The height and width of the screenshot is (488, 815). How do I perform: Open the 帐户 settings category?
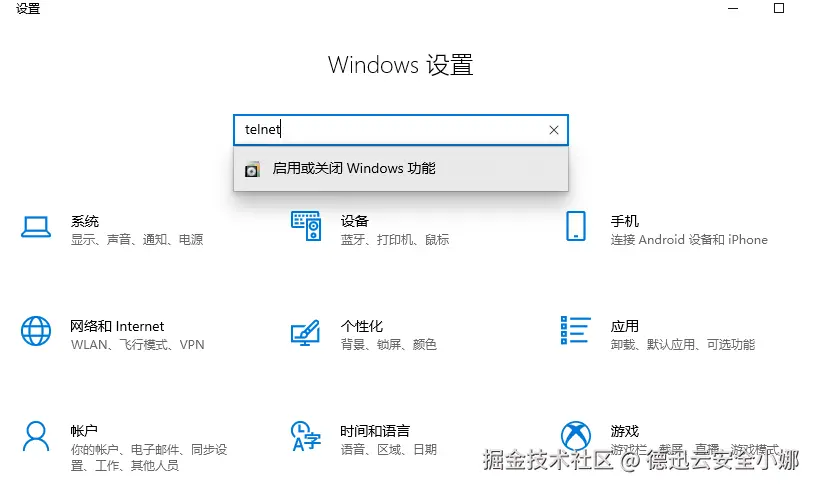[x=124, y=447]
